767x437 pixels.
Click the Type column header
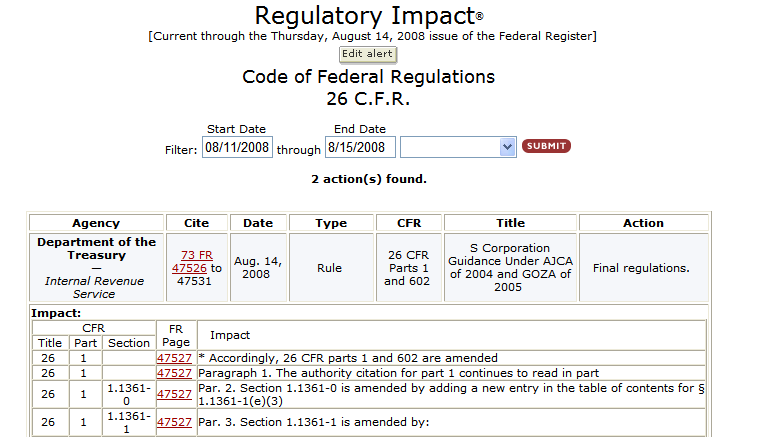pyautogui.click(x=331, y=223)
